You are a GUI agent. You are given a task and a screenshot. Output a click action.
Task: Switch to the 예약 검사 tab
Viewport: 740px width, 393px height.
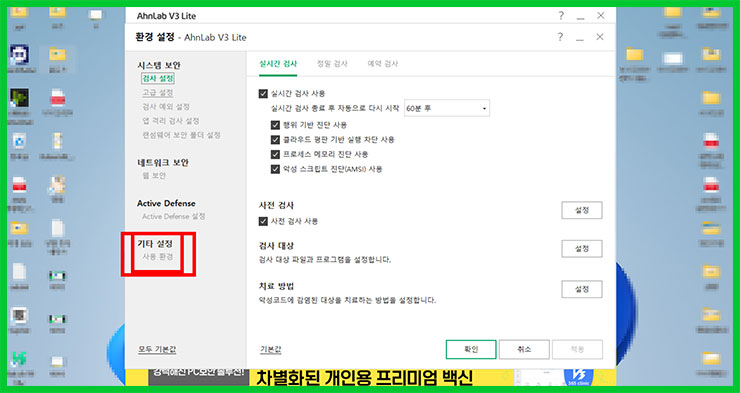click(383, 64)
